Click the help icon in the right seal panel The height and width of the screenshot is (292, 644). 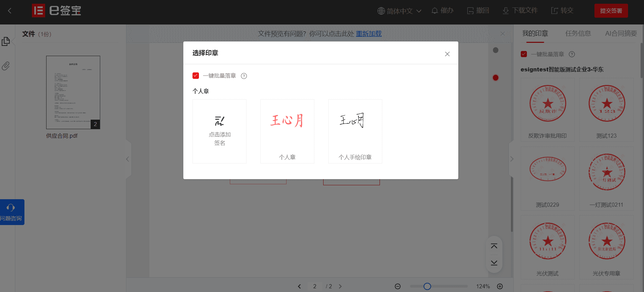[x=572, y=54]
